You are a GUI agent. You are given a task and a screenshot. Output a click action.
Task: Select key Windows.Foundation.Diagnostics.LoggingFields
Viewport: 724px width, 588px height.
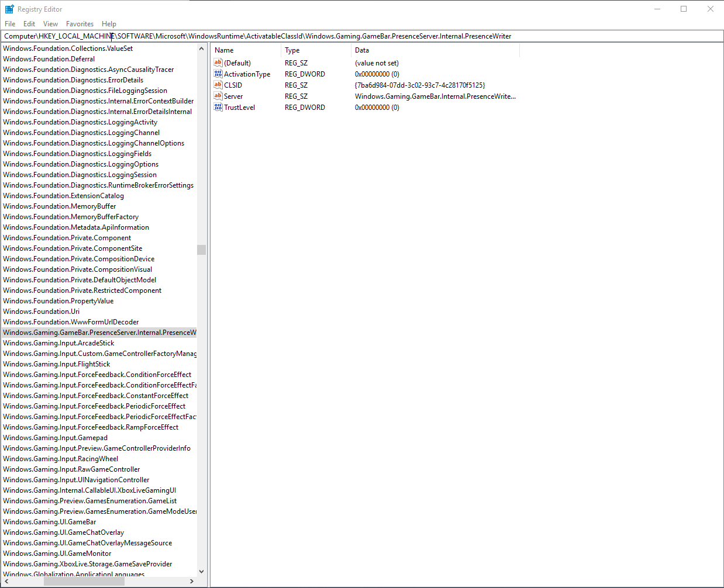(x=77, y=154)
